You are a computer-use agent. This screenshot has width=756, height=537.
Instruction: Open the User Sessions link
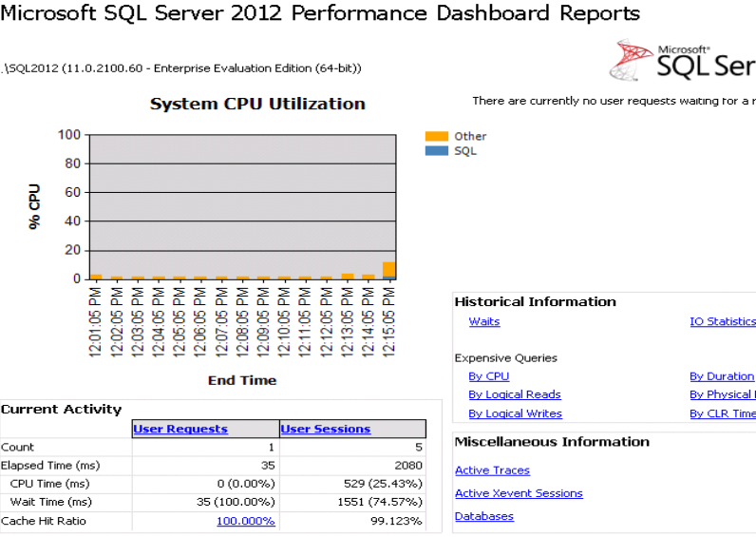tap(326, 429)
